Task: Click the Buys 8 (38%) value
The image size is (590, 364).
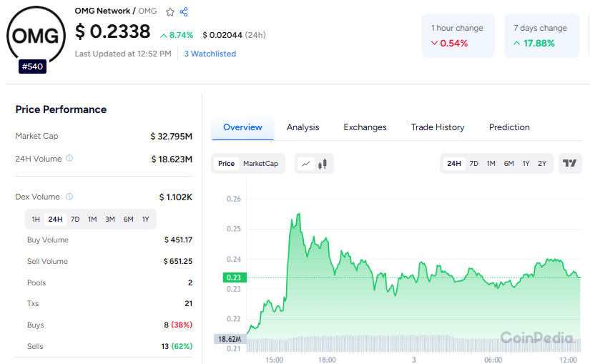Action: (178, 325)
